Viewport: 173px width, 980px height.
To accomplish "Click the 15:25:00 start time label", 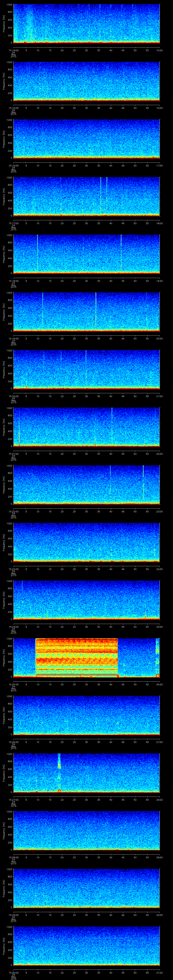I will coord(13,684).
